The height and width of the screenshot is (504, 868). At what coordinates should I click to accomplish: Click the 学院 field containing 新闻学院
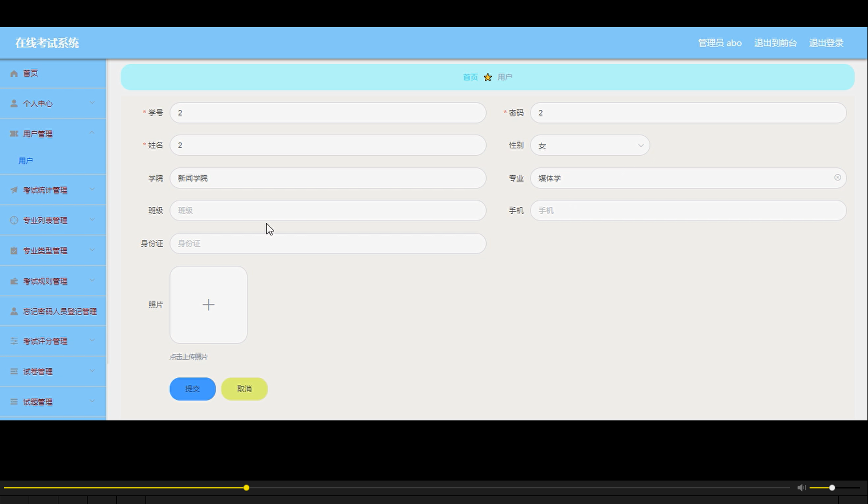coord(328,178)
